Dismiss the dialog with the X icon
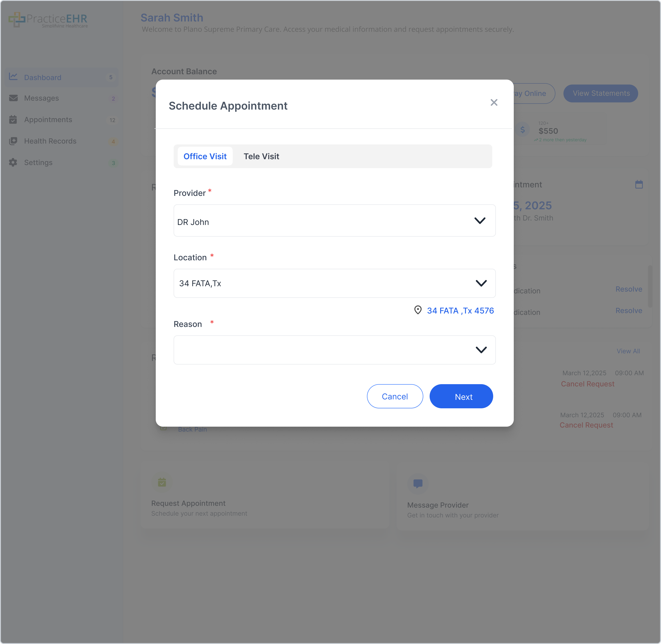Image resolution: width=661 pixels, height=644 pixels. 494,102
